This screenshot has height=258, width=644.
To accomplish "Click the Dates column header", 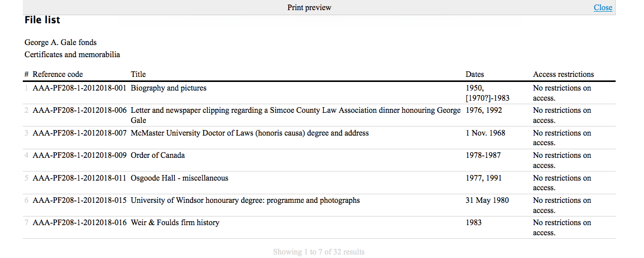I will click(x=475, y=74).
